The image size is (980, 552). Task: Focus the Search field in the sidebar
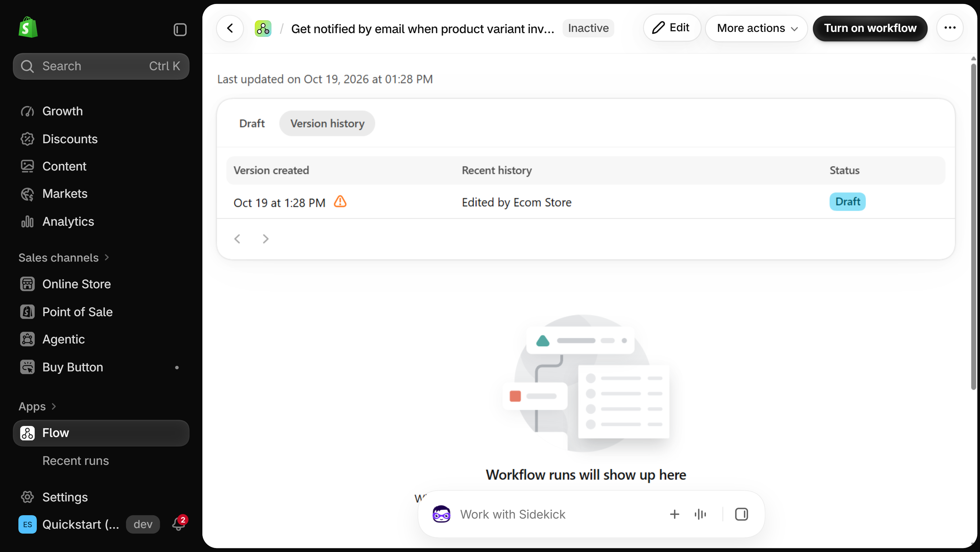(x=101, y=66)
